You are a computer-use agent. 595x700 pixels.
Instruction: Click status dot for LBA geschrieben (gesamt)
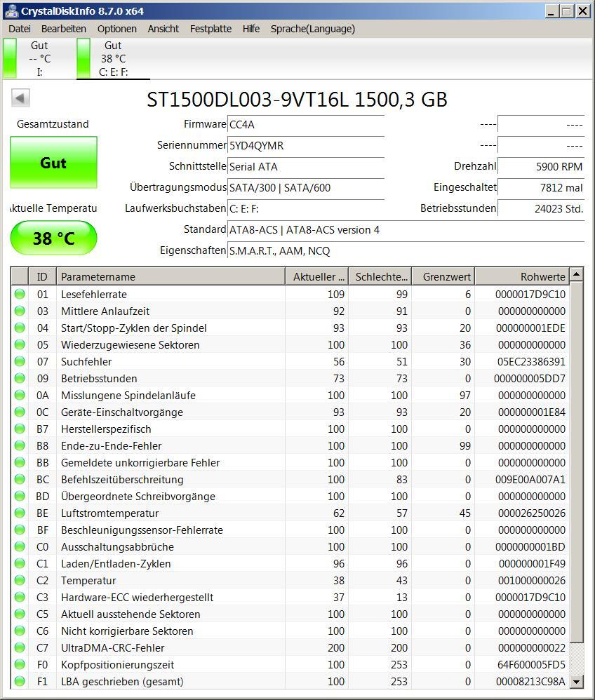tap(20, 681)
